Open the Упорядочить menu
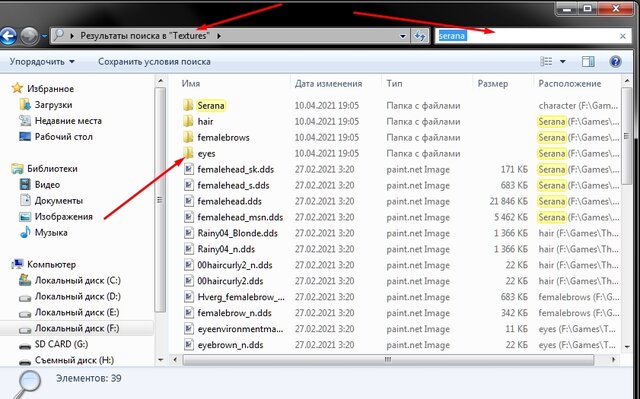This screenshot has height=399, width=640. (42, 62)
